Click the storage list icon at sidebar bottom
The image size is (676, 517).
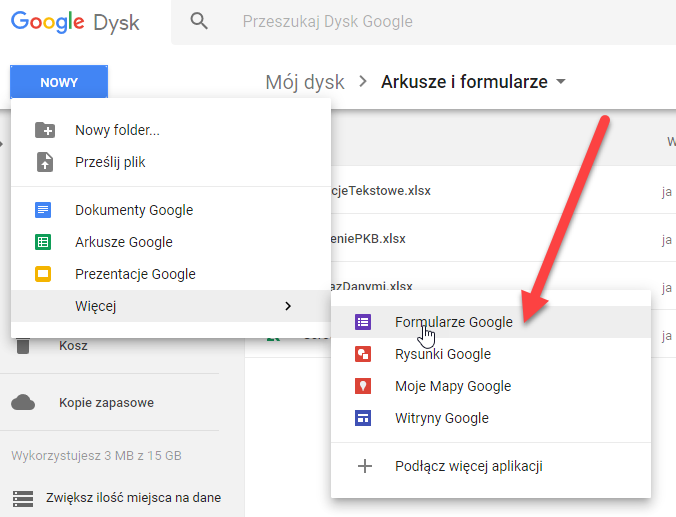tap(23, 498)
